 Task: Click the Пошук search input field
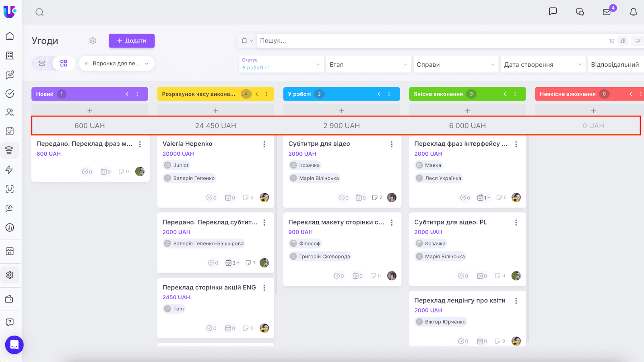[433, 41]
